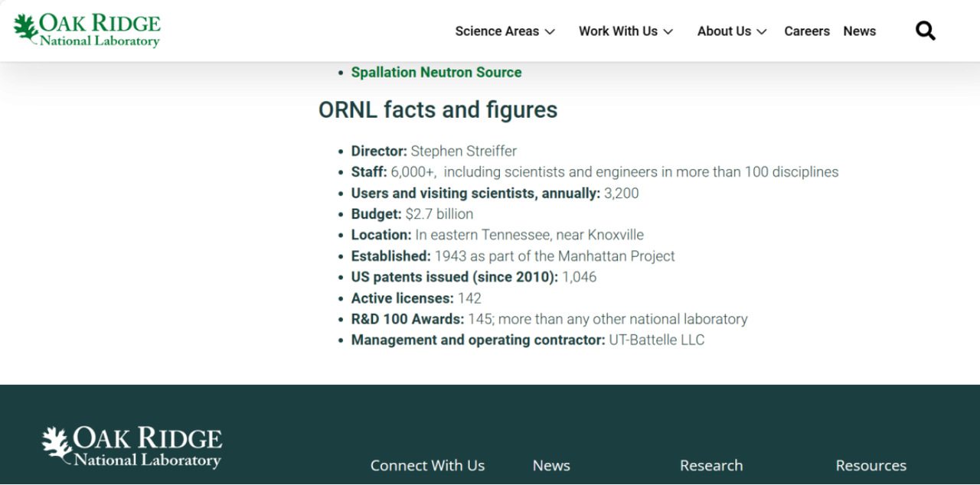Select the R&D 100 Awards entry

click(x=550, y=319)
